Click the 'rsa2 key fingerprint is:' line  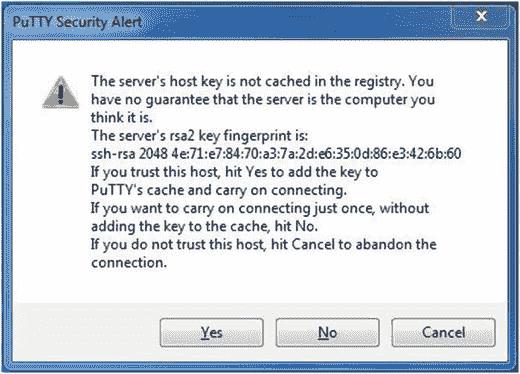point(199,136)
